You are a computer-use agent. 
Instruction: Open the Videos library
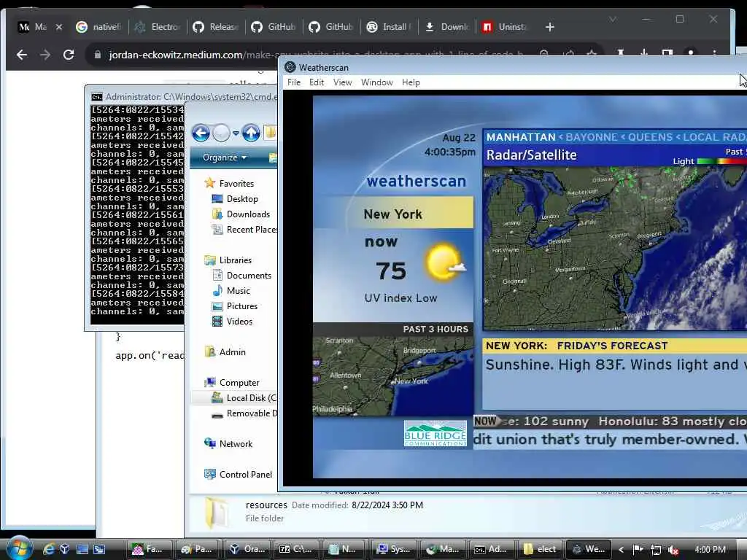pyautogui.click(x=232, y=321)
